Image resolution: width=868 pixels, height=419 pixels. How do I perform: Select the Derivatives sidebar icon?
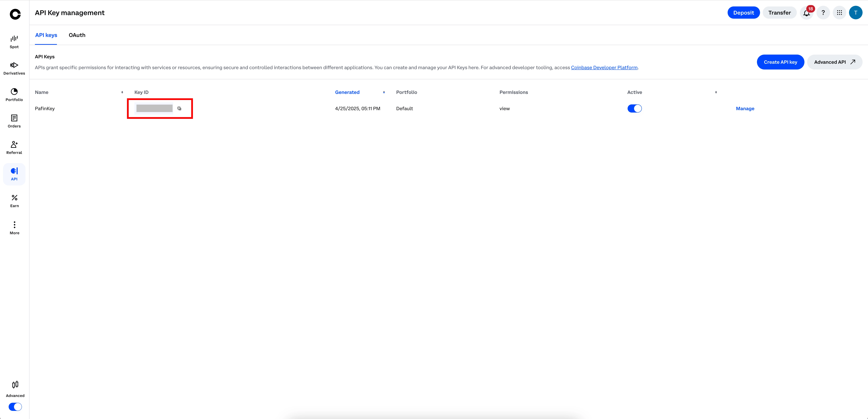[x=14, y=67]
